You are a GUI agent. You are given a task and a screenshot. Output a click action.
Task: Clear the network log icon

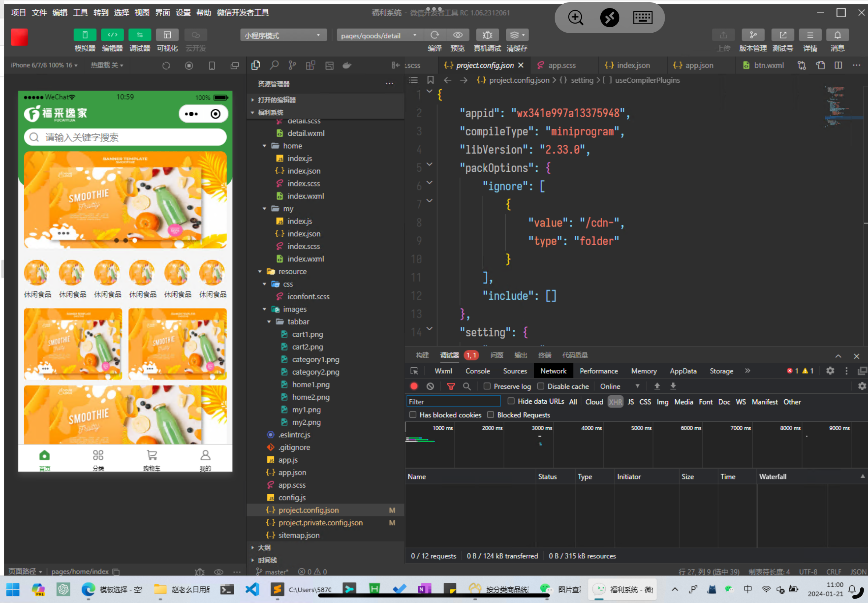(x=430, y=386)
